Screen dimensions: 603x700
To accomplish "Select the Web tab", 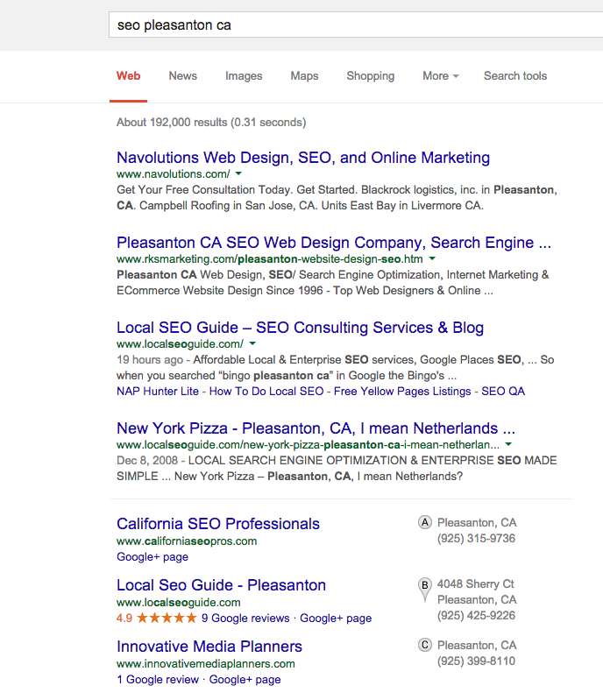I will 129,76.
